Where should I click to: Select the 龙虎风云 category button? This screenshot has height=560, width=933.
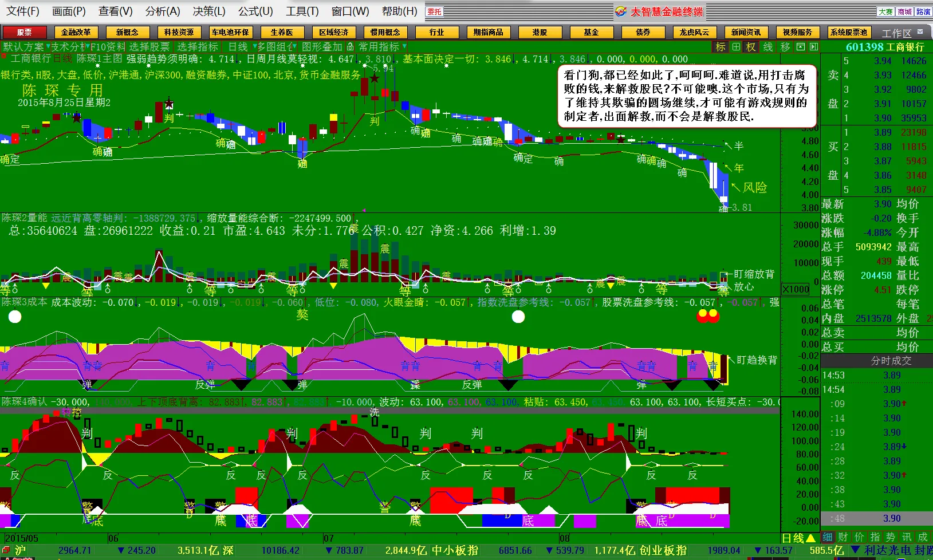coord(694,32)
